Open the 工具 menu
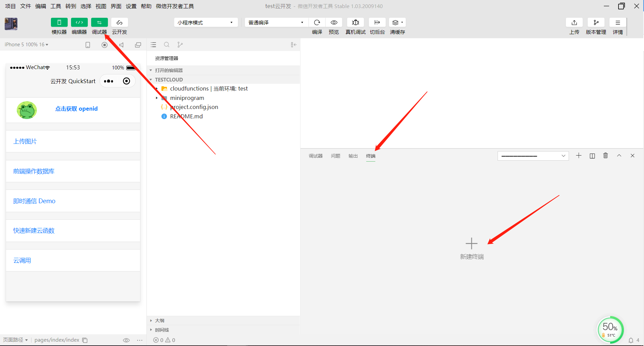Screen dimensions: 644x346 pos(56,6)
